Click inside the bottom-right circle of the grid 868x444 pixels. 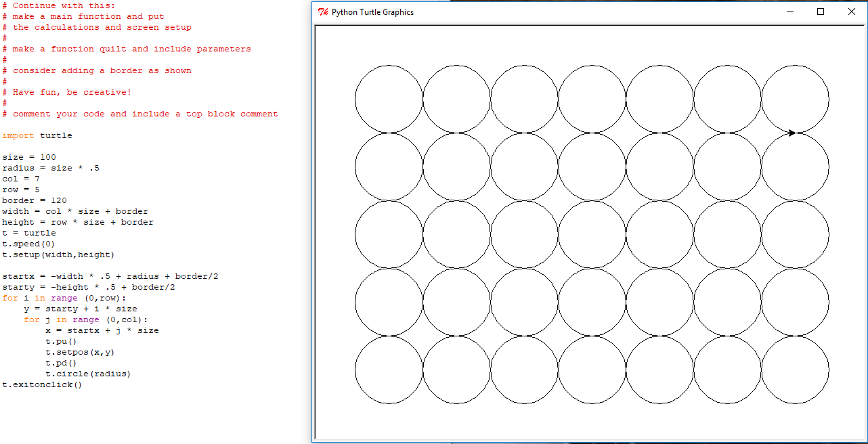click(795, 370)
